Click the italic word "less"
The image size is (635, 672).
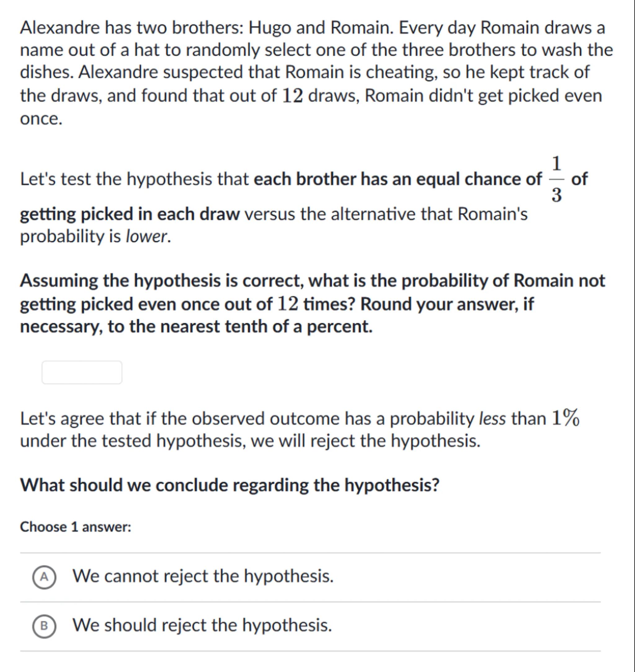492,419
